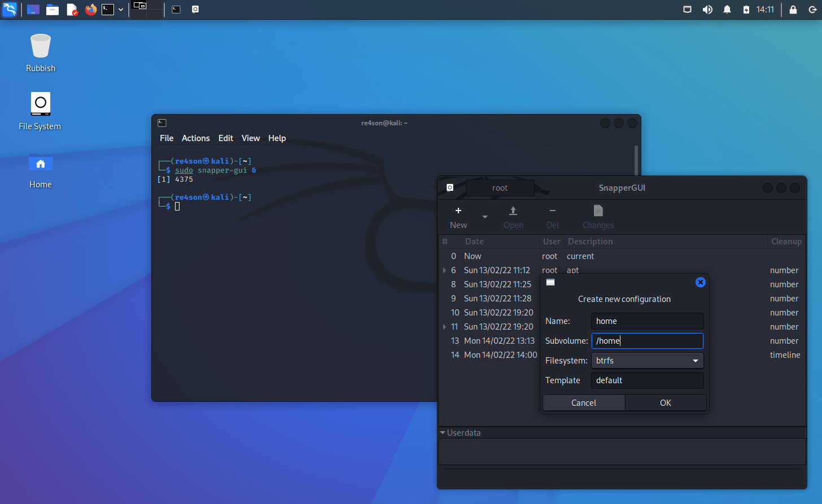Screen dimensions: 822x504
Task: Expand snapshot 6 tree row
Action: (x=445, y=270)
